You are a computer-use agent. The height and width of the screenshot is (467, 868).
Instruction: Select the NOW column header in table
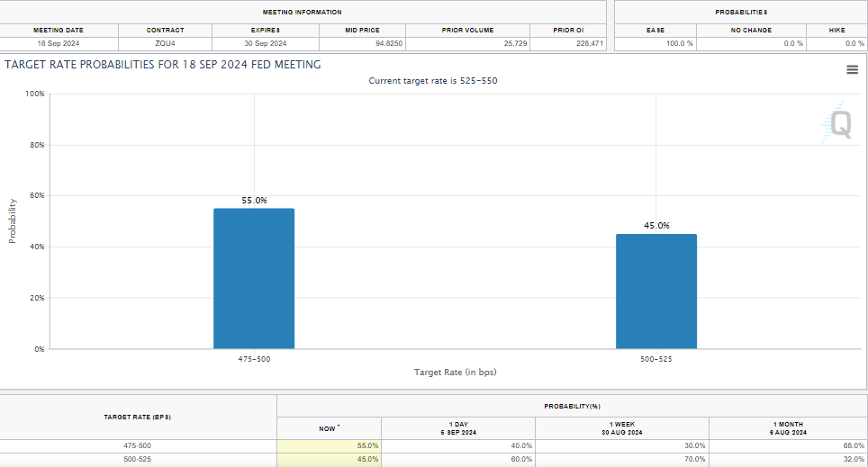(329, 428)
